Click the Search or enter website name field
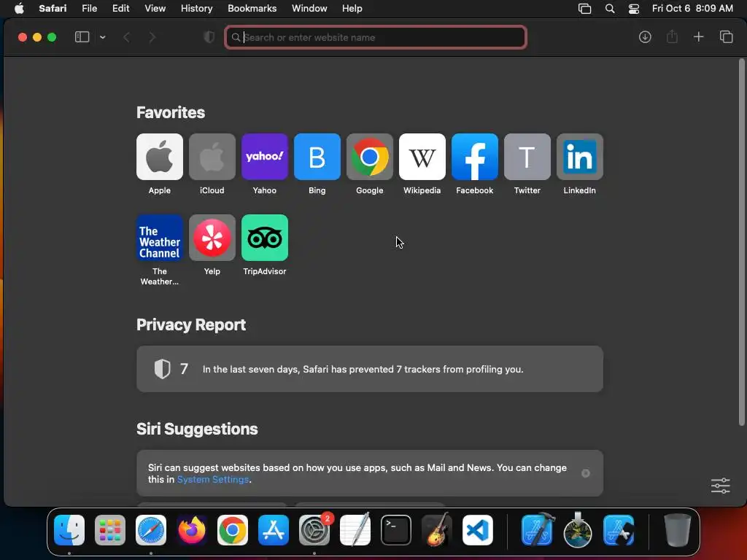The width and height of the screenshot is (747, 560). pyautogui.click(x=376, y=37)
